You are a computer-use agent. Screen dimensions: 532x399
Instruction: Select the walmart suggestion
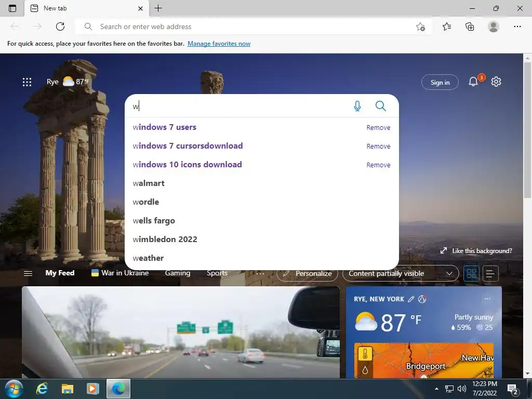click(262, 183)
